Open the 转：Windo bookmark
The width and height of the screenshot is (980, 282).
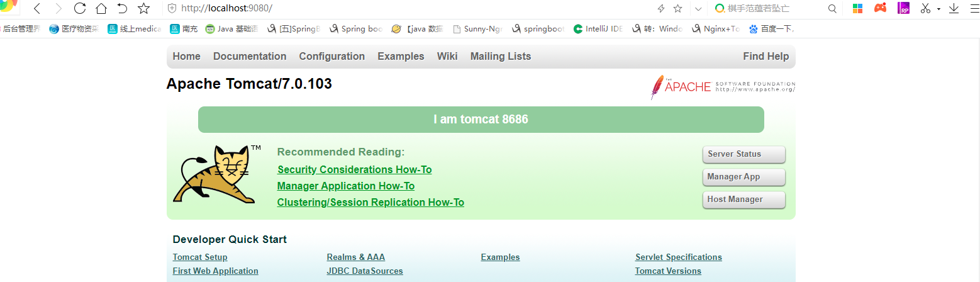coord(657,29)
